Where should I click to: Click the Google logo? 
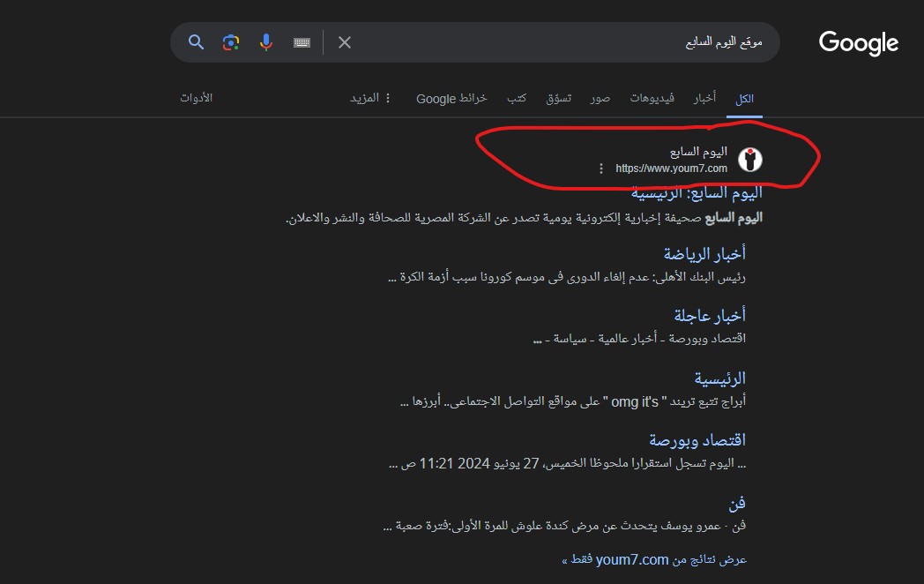tap(858, 42)
